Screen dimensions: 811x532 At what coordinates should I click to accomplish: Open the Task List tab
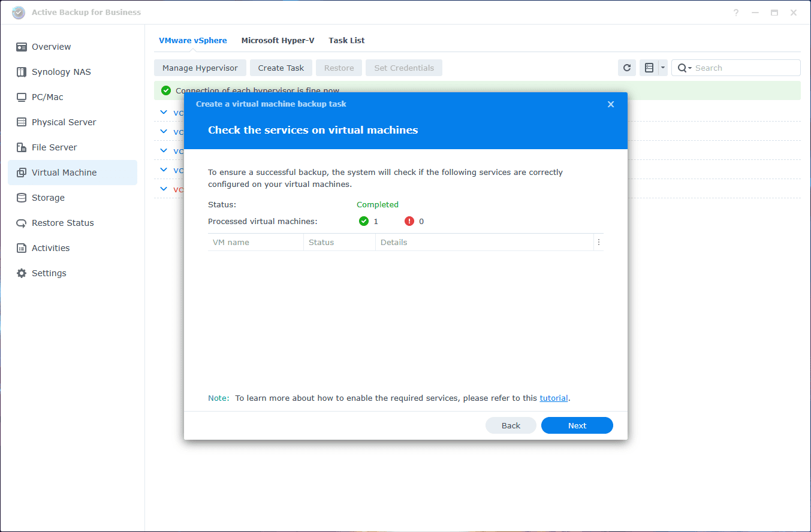click(346, 41)
